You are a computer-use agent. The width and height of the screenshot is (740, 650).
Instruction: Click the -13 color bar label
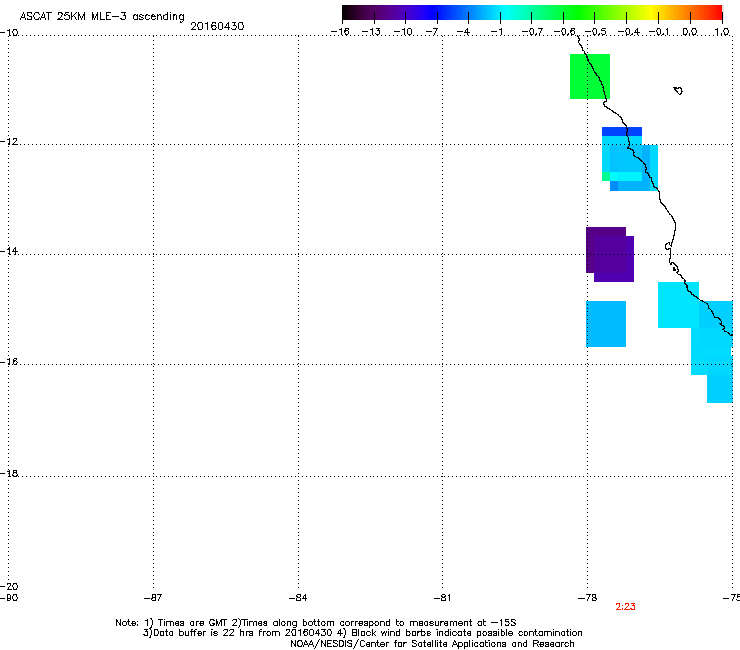[371, 32]
